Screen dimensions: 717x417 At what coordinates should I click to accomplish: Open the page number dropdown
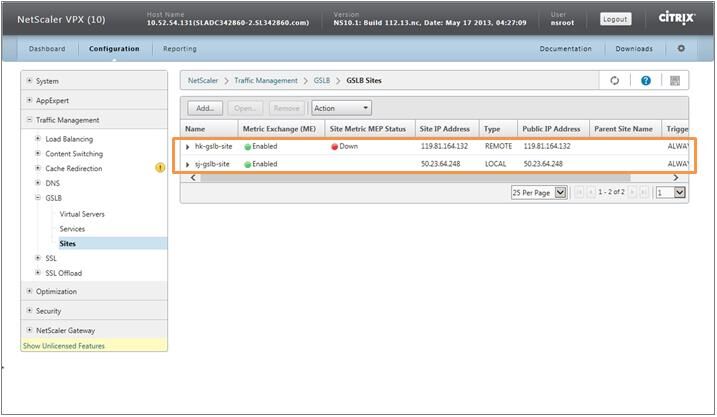tap(670, 192)
